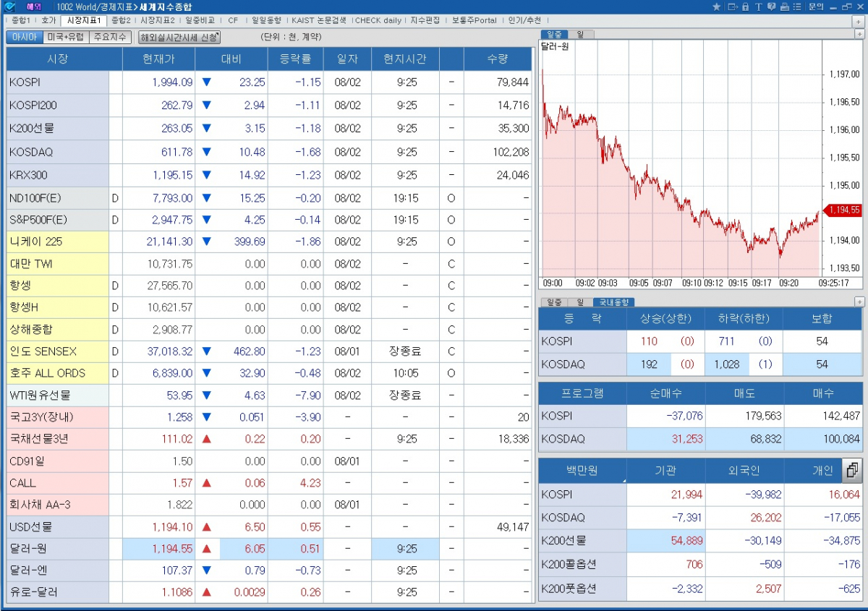This screenshot has width=868, height=611.
Task: Switch to 미국+유럽 region toggle
Action: [x=65, y=37]
